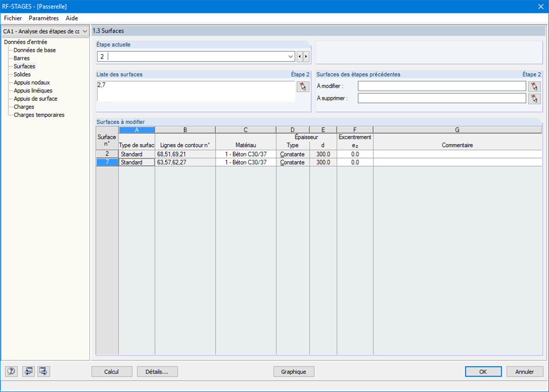Click material cell in surface 2 row

[246, 154]
